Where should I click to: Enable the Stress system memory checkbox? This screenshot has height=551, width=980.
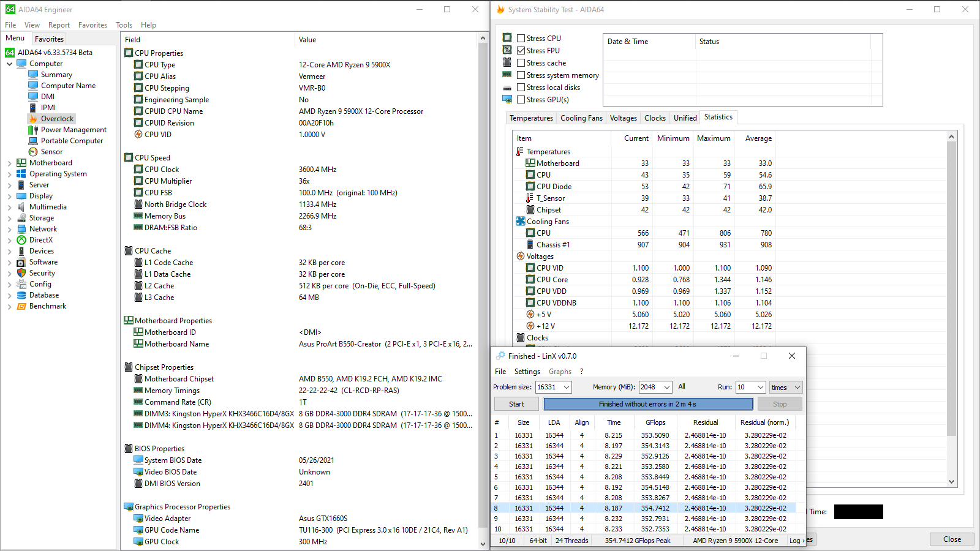[x=521, y=75]
